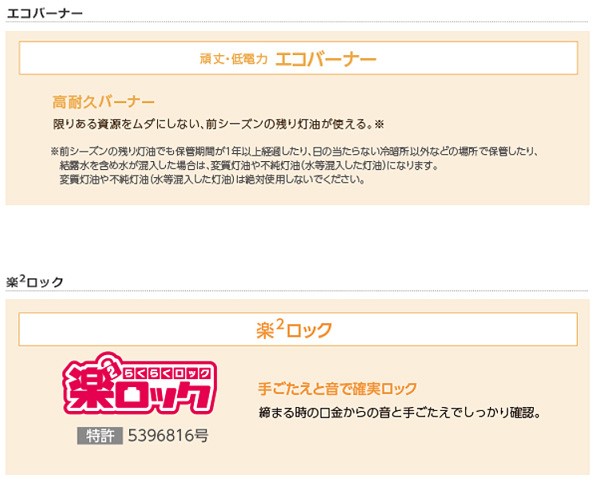
Task: Click the pink 楽ロック logo
Action: pyautogui.click(x=140, y=384)
